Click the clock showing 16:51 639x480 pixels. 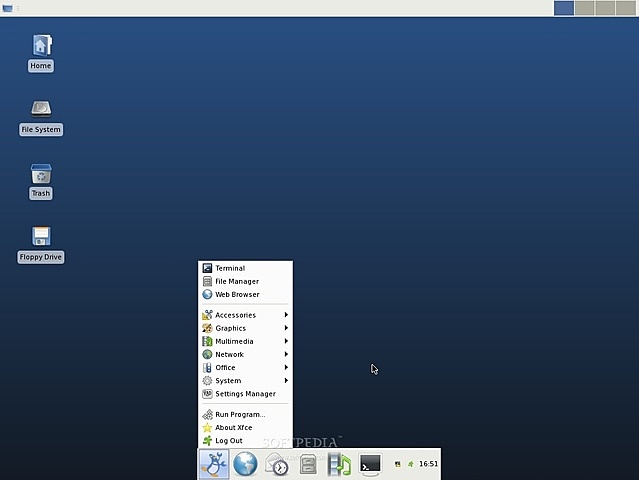(x=428, y=464)
